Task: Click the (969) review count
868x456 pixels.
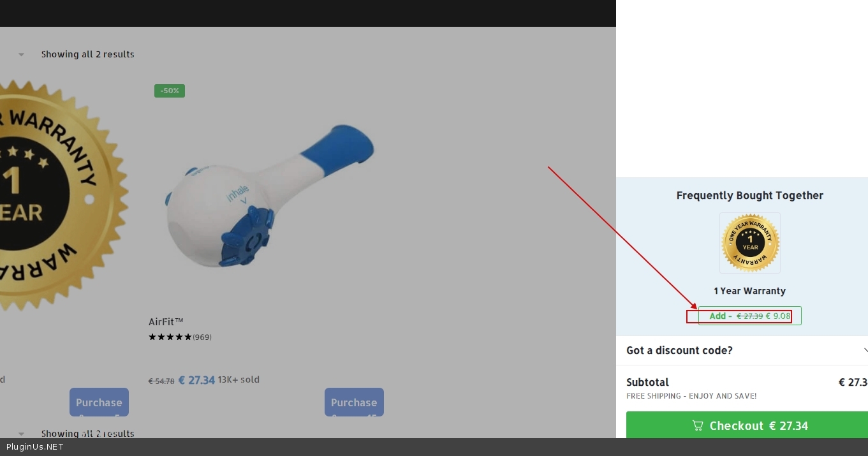Action: pyautogui.click(x=202, y=337)
